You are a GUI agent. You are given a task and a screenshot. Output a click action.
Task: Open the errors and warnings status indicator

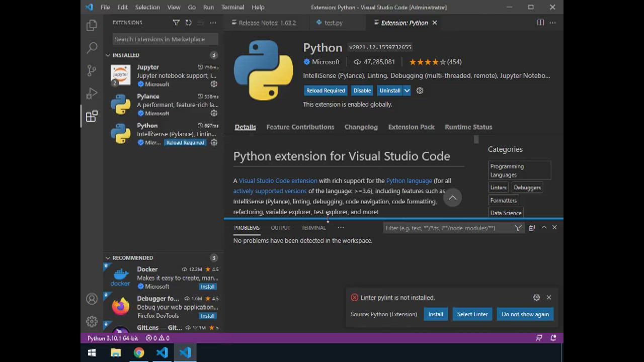coord(157,338)
